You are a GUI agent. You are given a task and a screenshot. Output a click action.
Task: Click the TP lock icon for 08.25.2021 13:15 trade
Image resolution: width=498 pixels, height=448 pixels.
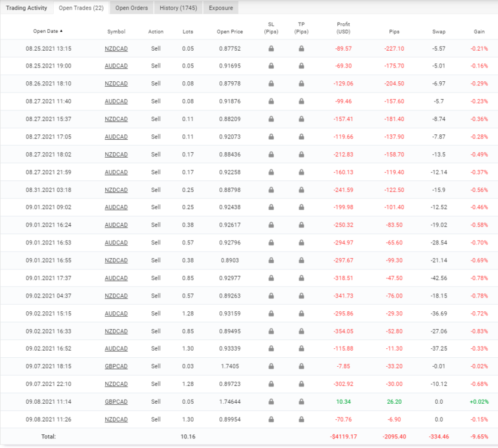(x=301, y=48)
